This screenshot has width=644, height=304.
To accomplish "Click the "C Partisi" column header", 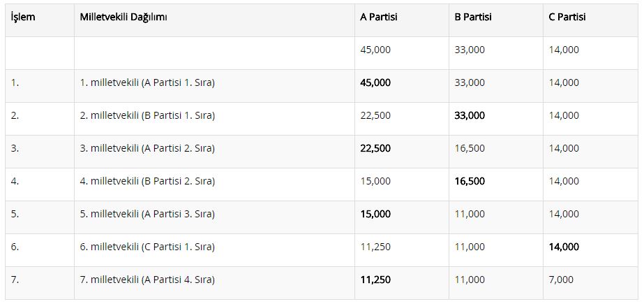I will pyautogui.click(x=567, y=17).
